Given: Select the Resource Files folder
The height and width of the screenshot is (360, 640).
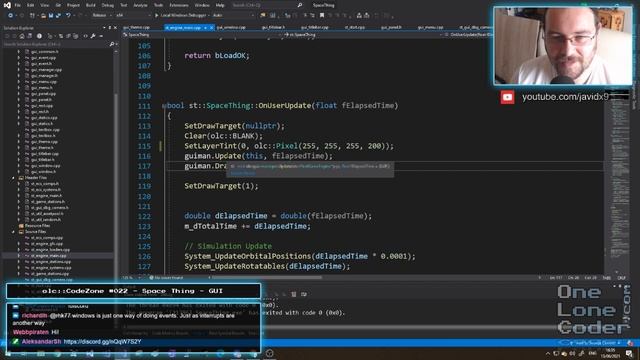Looking at the screenshot, I should tap(37, 226).
